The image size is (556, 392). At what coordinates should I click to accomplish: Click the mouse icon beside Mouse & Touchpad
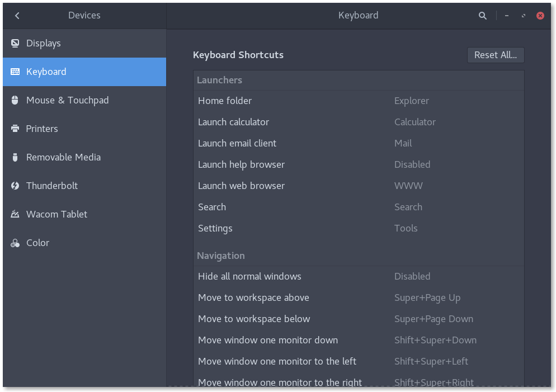pos(15,100)
